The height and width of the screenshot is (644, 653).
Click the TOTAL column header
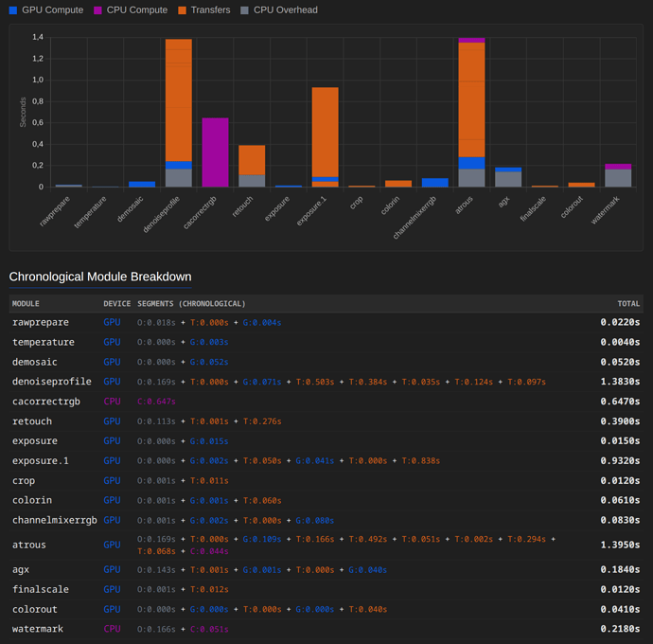click(628, 304)
